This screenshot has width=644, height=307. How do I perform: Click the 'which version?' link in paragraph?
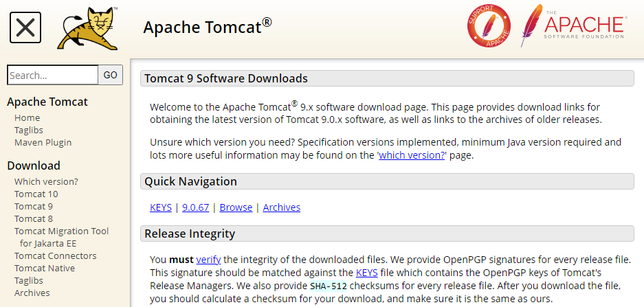[x=412, y=155]
